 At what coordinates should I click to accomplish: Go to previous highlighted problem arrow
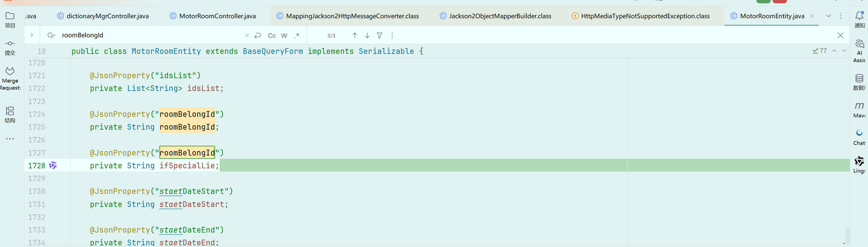[x=834, y=51]
